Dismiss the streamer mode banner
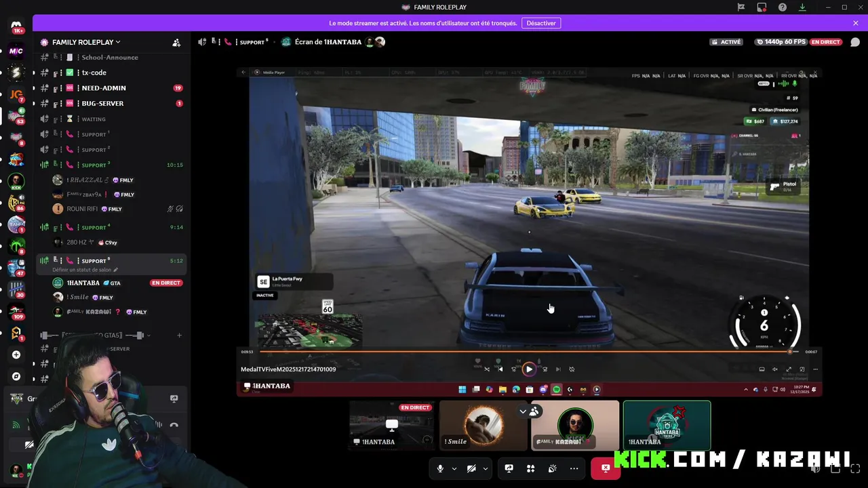The height and width of the screenshot is (488, 868). pyautogui.click(x=856, y=23)
